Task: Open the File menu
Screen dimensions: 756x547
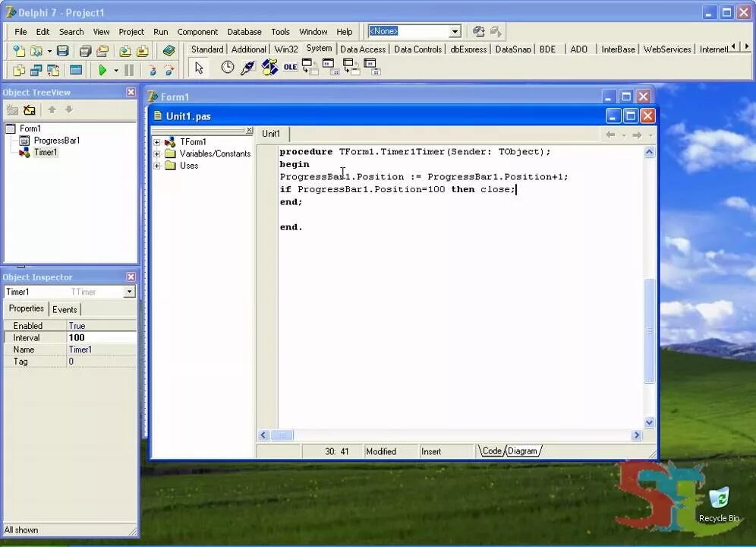Action: coord(20,32)
